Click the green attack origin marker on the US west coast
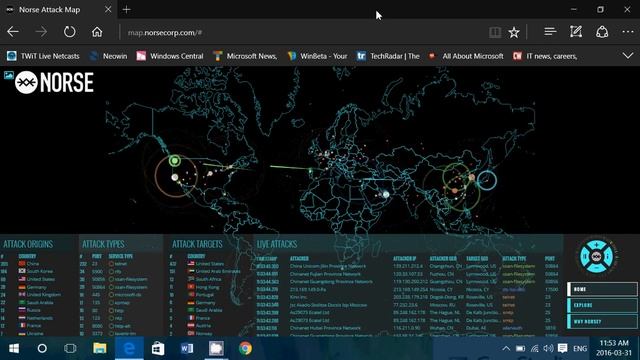The image size is (640, 360). [175, 160]
